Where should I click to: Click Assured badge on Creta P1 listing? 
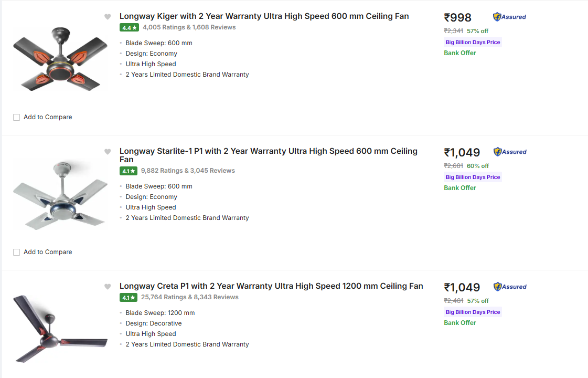[x=509, y=287]
